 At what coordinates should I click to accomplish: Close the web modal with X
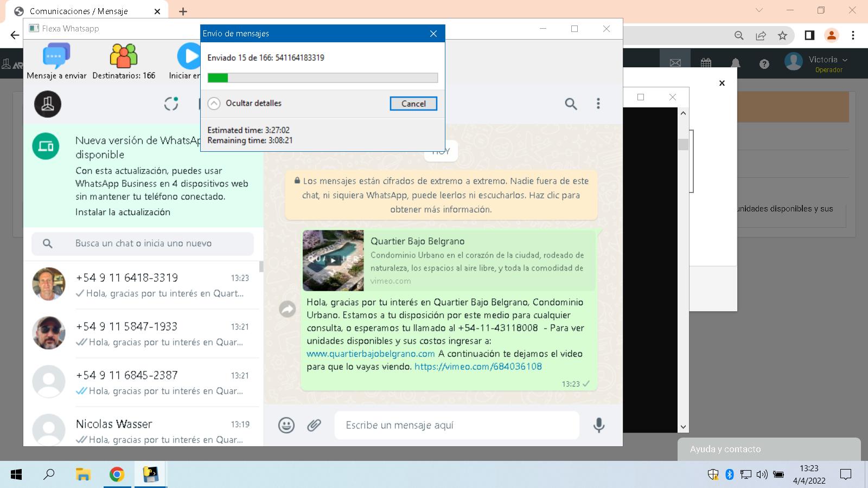pos(722,83)
